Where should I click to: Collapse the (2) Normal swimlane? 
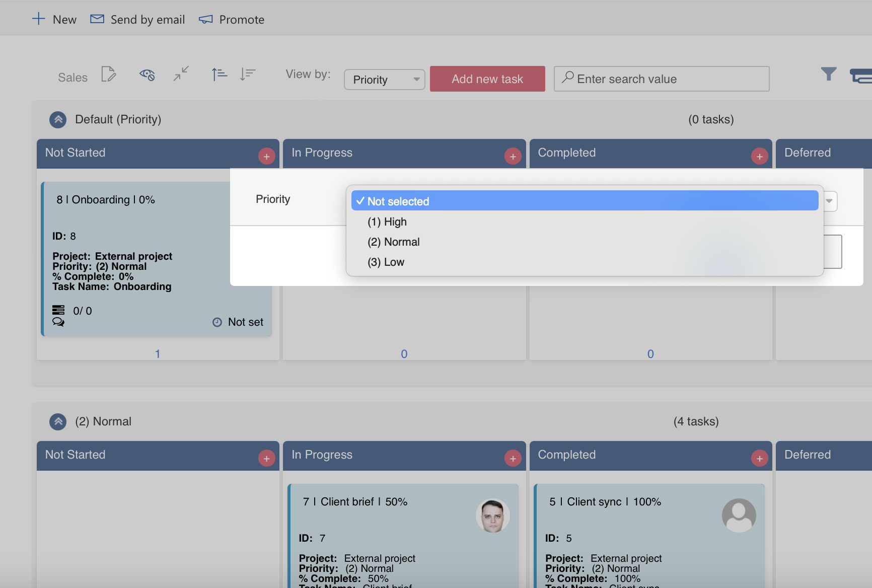pyautogui.click(x=58, y=421)
